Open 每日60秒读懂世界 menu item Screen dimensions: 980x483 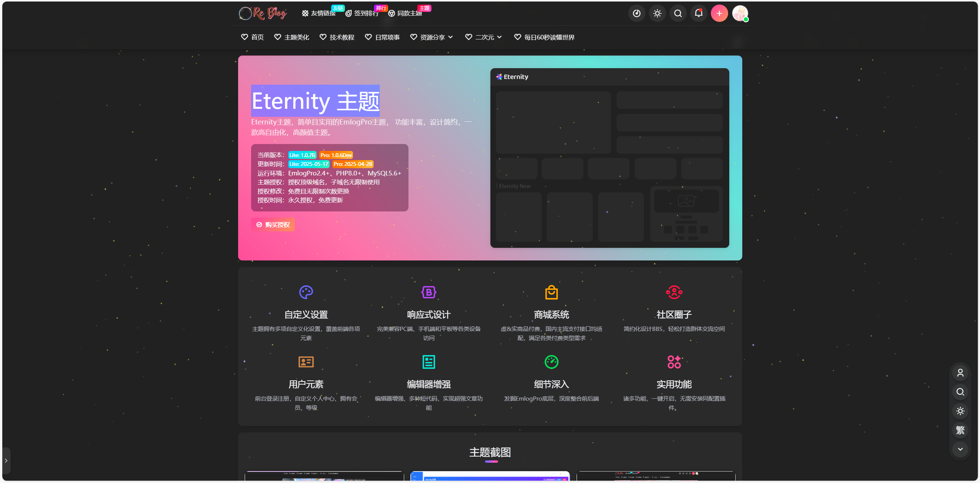(544, 37)
